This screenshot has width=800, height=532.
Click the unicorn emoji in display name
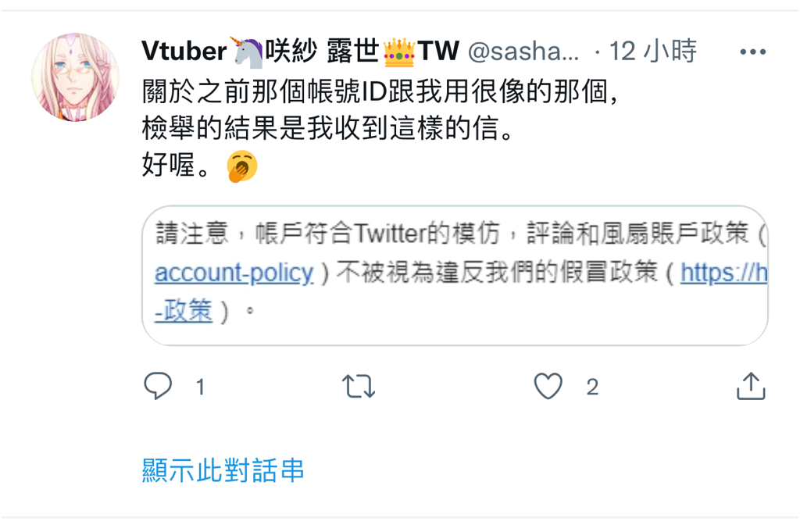(246, 52)
